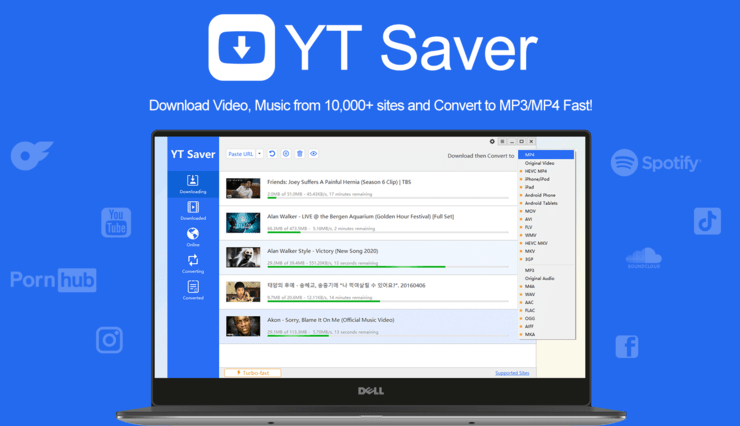Choose AAC audio format option

(529, 303)
